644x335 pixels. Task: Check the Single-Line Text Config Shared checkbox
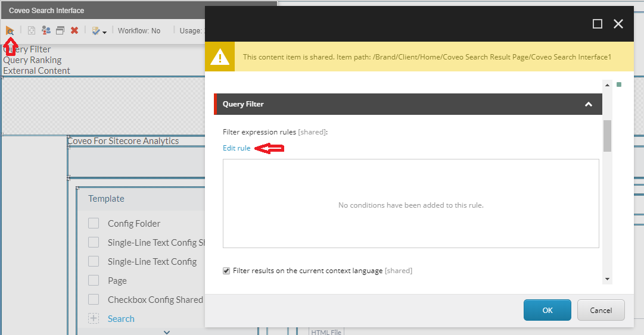94,242
